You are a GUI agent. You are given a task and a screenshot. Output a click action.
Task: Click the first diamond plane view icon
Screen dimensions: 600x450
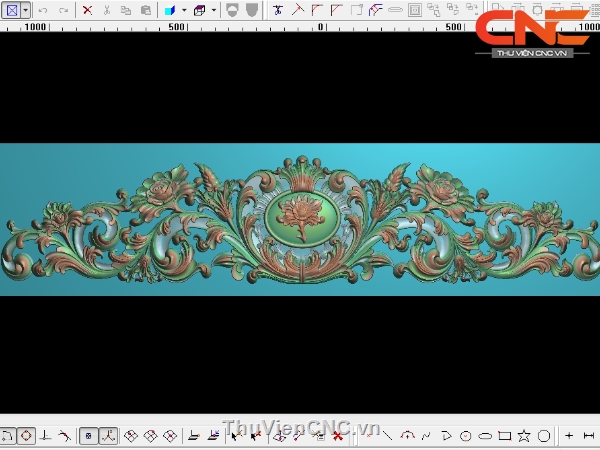coord(131,436)
